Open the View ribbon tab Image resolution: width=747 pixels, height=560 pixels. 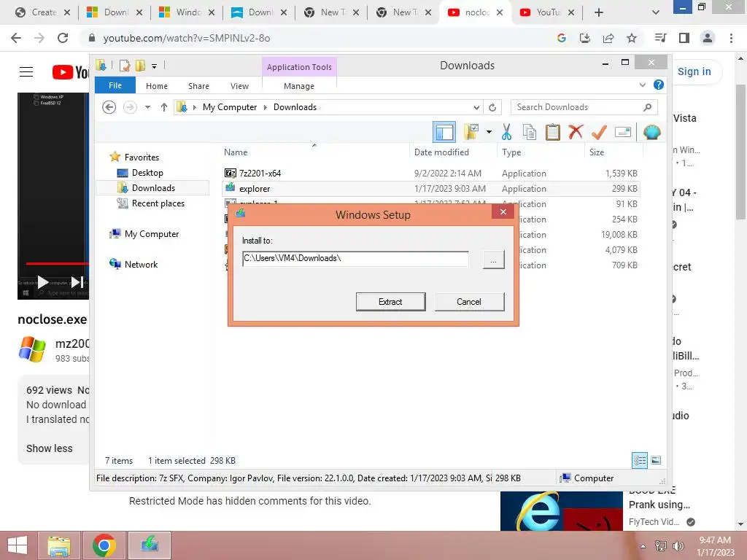pos(239,86)
